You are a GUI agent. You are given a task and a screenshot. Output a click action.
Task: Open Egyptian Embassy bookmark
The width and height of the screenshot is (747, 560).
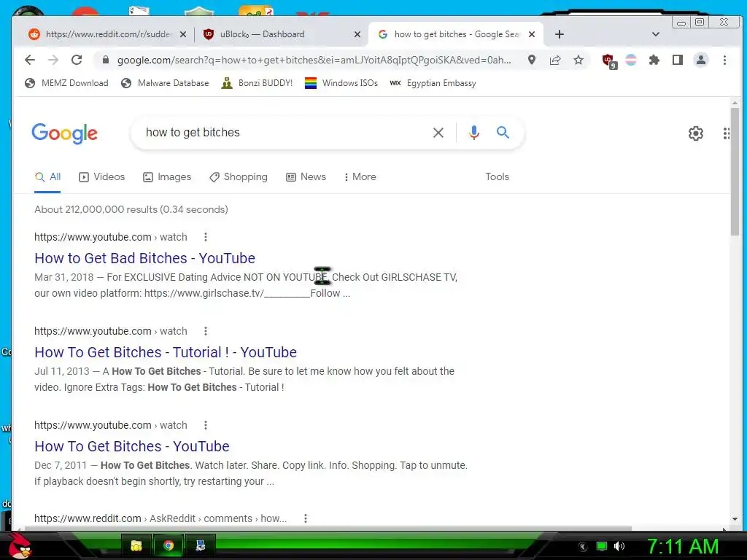[433, 83]
